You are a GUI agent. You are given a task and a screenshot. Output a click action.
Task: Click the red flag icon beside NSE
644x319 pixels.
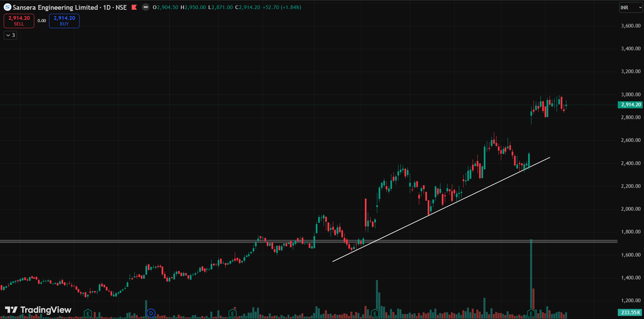[x=134, y=8]
